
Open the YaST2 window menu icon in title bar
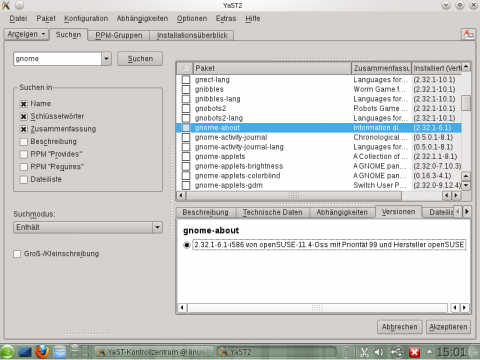pos(6,5)
